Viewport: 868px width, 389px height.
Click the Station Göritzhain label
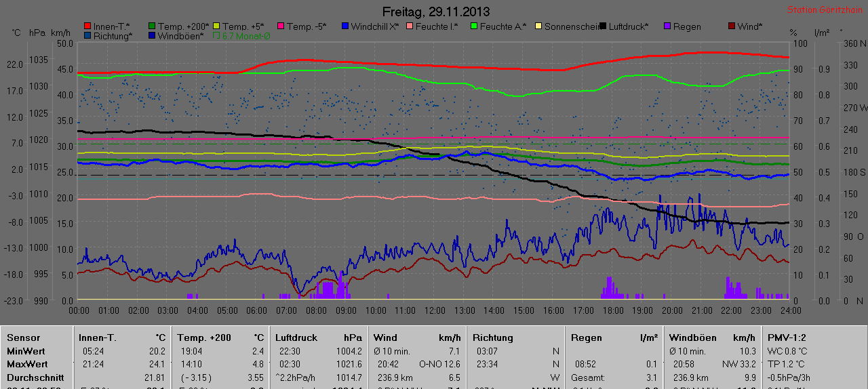825,10
